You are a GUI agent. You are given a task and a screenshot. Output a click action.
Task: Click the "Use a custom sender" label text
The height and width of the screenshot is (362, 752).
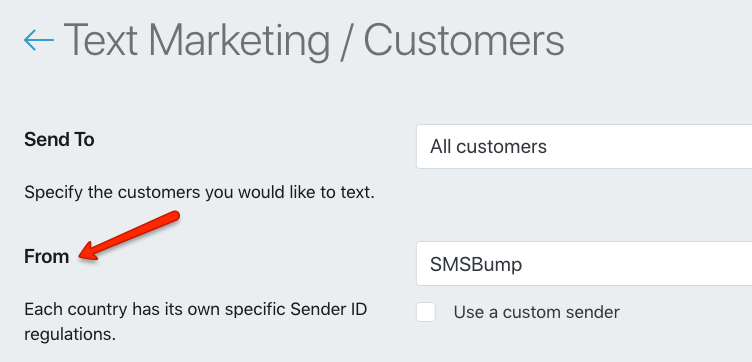pos(536,313)
